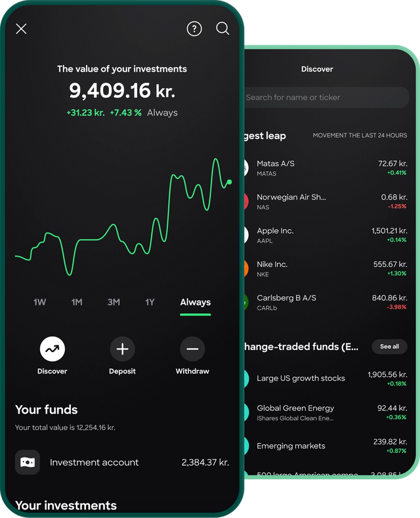Click the +31.23 kr. gain figure
The width and height of the screenshot is (420, 518).
[x=86, y=113]
